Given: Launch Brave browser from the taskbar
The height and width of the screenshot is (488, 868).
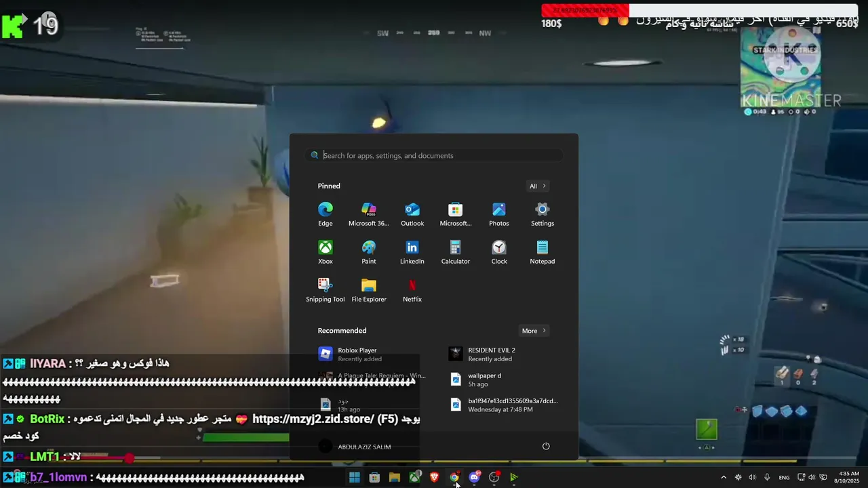Looking at the screenshot, I should (x=435, y=477).
